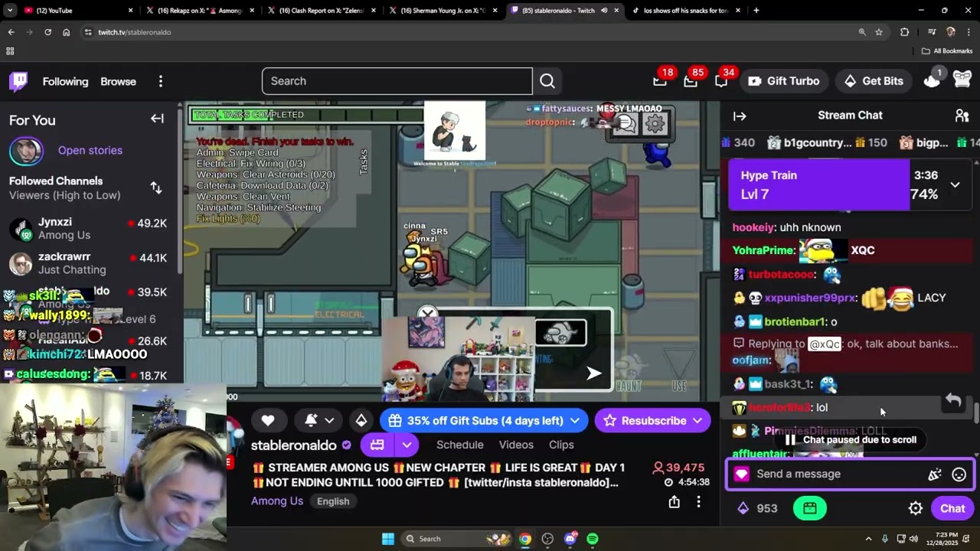Reply arrow on heroforlife3 message
The width and height of the screenshot is (980, 551).
[x=952, y=400]
